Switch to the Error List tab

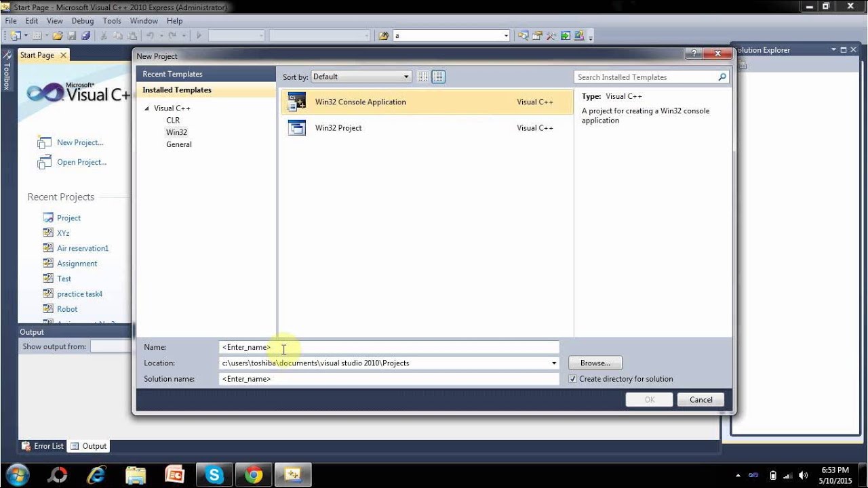coord(43,446)
